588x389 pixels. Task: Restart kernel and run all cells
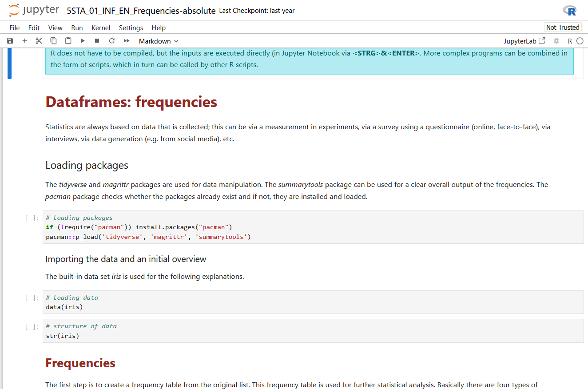(127, 41)
